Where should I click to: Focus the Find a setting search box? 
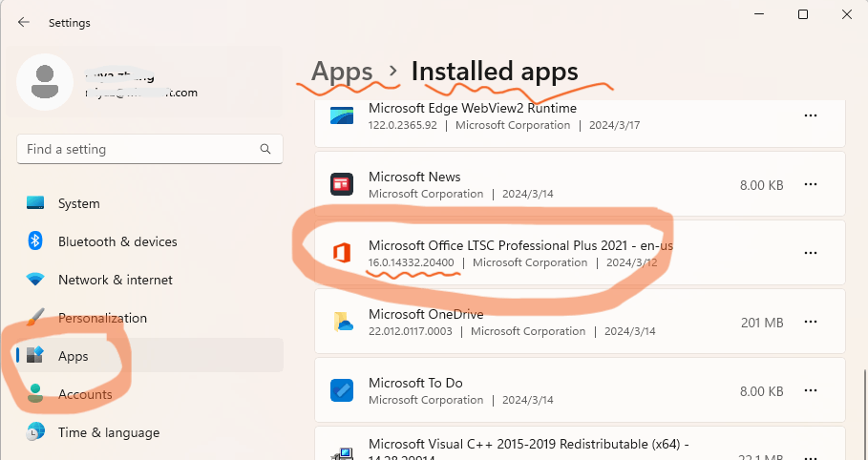pos(150,149)
